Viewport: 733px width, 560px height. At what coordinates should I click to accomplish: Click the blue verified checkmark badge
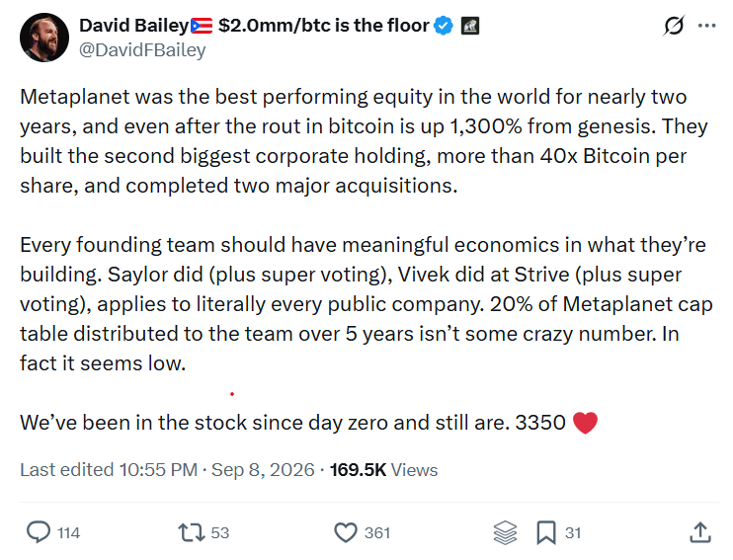point(444,26)
